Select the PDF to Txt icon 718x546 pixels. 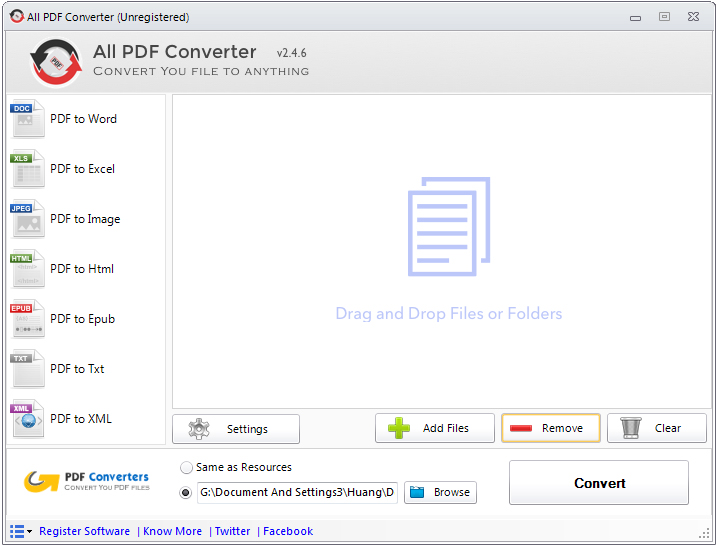tap(27, 368)
